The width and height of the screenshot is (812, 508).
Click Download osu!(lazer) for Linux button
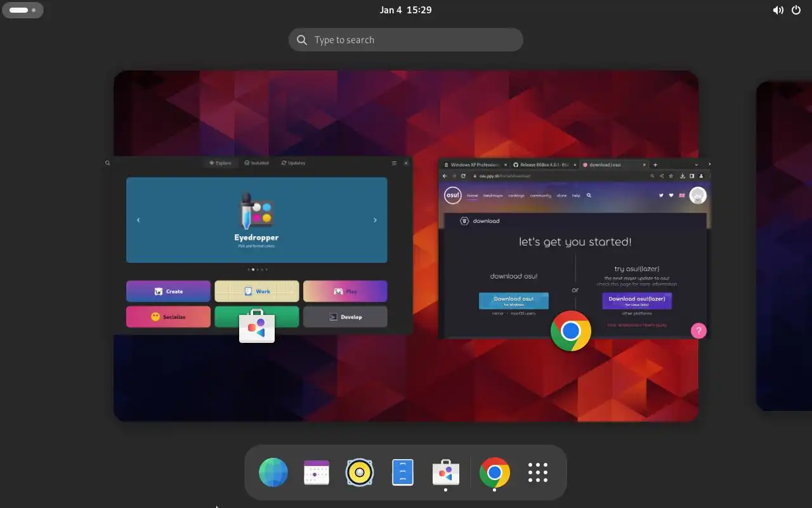(x=637, y=300)
